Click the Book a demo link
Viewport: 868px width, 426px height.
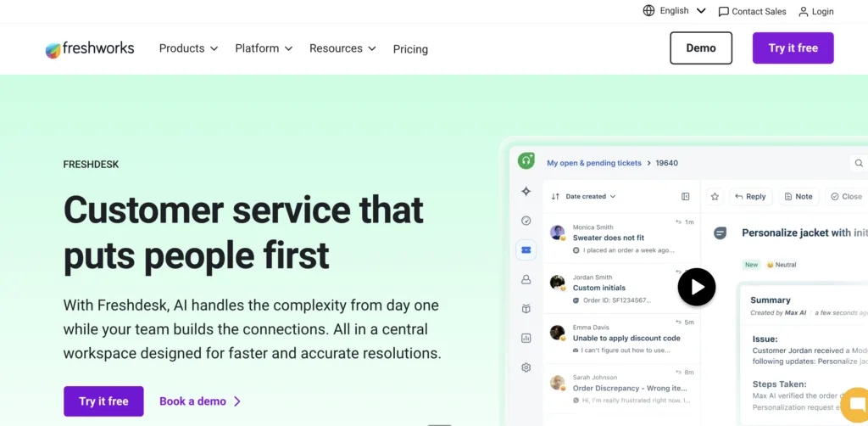click(200, 401)
